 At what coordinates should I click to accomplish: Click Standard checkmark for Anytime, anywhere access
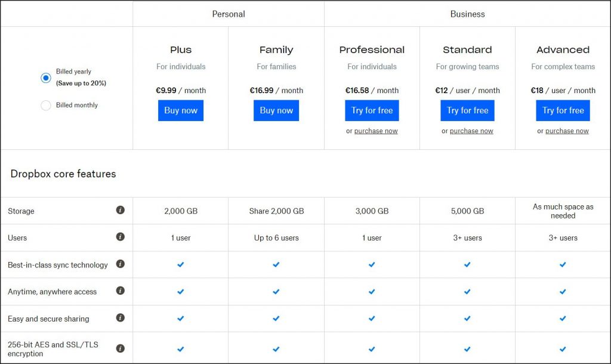point(467,292)
